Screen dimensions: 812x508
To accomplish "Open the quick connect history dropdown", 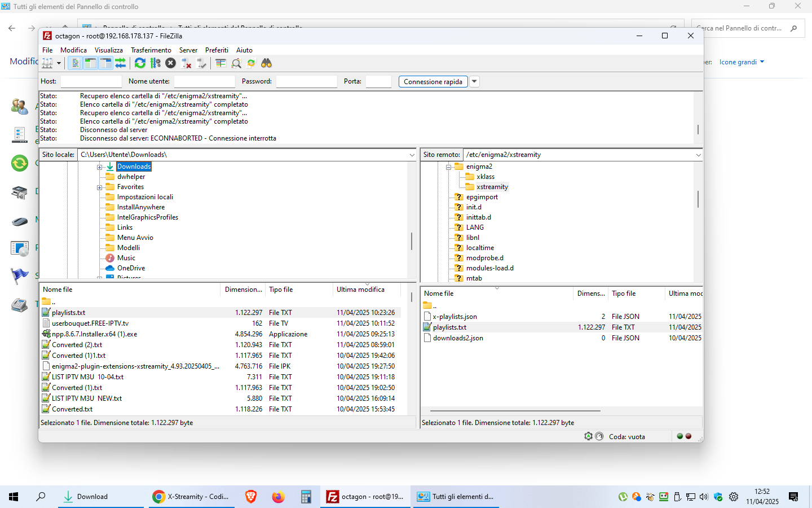I will click(474, 81).
